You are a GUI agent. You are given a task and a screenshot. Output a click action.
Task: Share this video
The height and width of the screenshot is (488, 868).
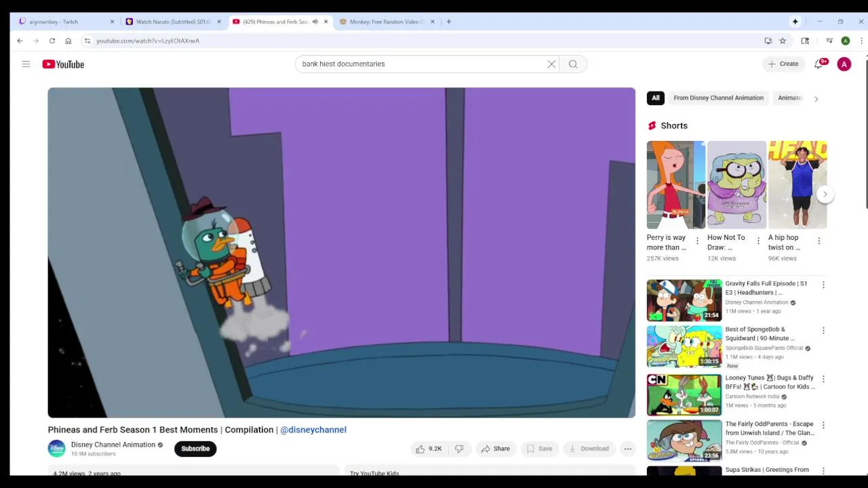(495, 449)
